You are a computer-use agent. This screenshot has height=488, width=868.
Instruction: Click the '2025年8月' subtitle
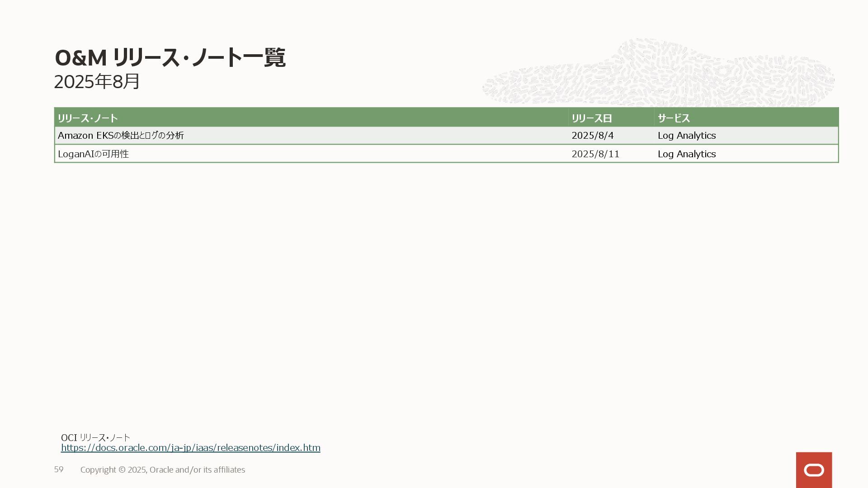pos(97,82)
